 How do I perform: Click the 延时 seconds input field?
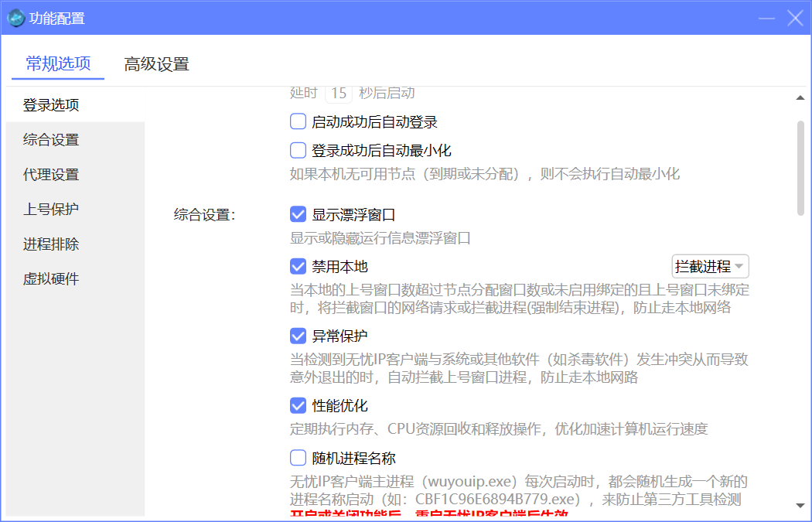pyautogui.click(x=338, y=94)
